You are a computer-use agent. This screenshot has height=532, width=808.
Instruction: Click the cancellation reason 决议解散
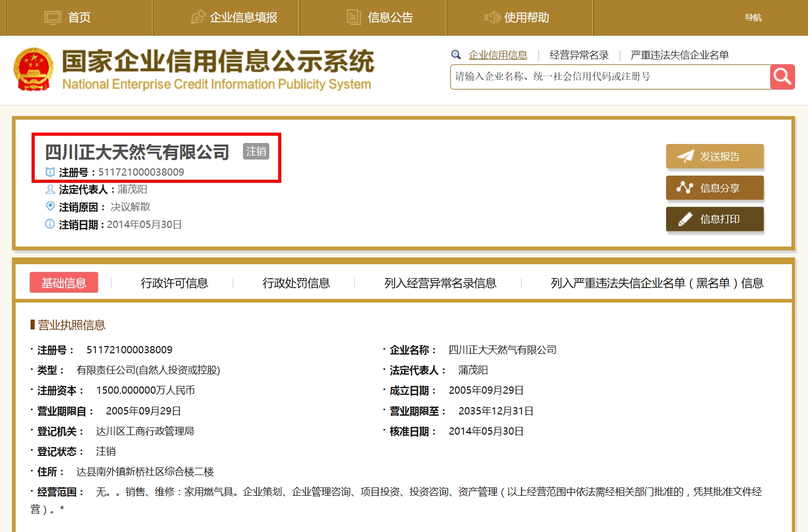(130, 207)
